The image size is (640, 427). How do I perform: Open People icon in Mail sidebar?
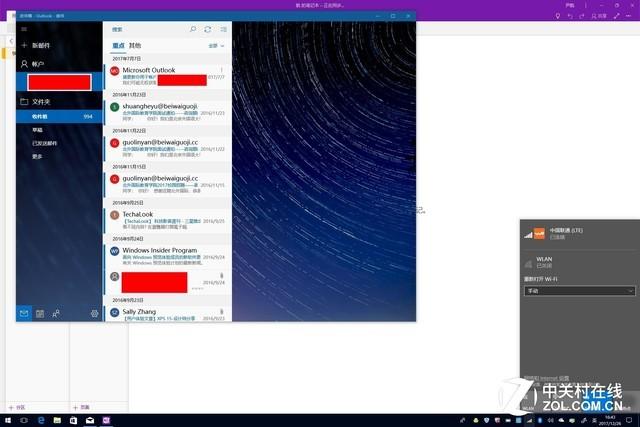[x=56, y=314]
